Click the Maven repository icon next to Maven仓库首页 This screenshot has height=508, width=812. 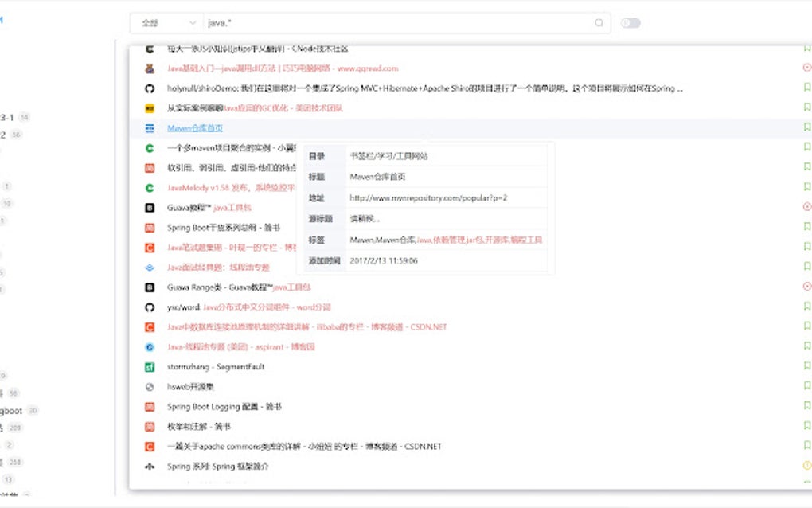click(150, 127)
